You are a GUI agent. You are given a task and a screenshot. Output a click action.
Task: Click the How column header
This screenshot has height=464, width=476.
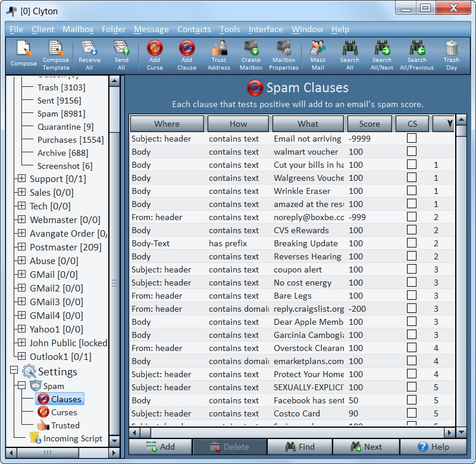[x=239, y=124]
